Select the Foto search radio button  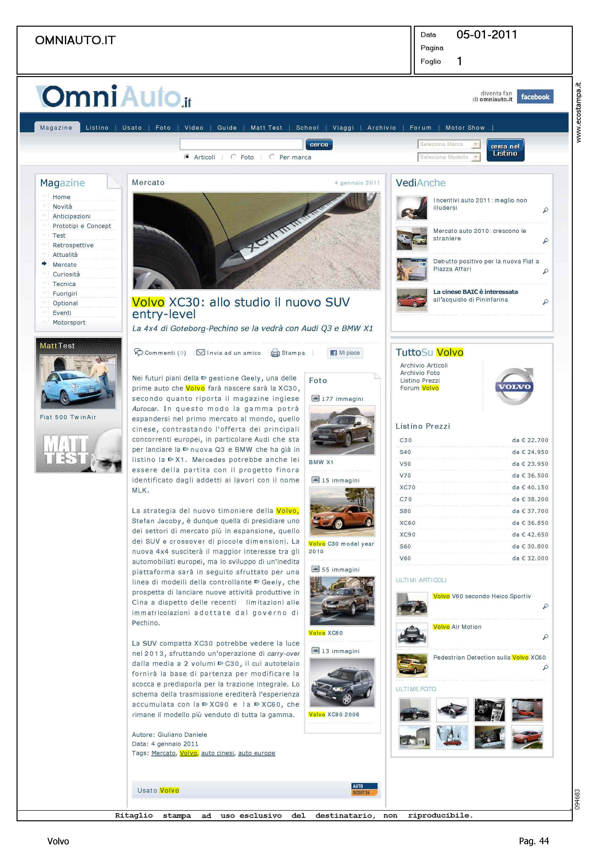click(x=233, y=157)
